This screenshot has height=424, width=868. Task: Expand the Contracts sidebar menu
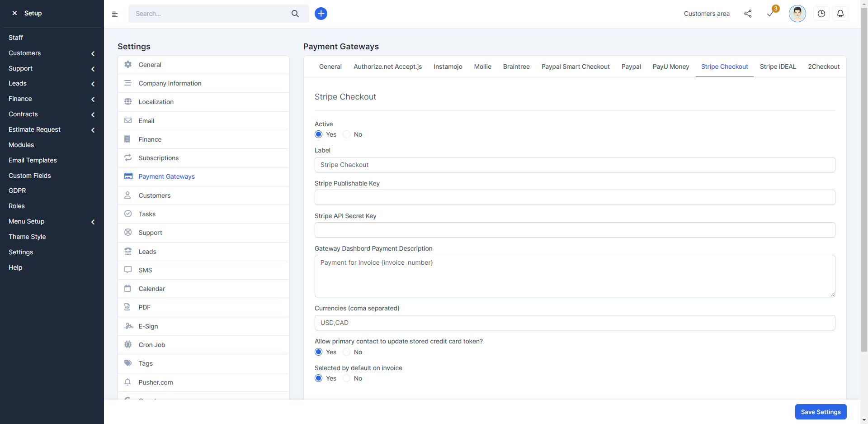tap(52, 114)
